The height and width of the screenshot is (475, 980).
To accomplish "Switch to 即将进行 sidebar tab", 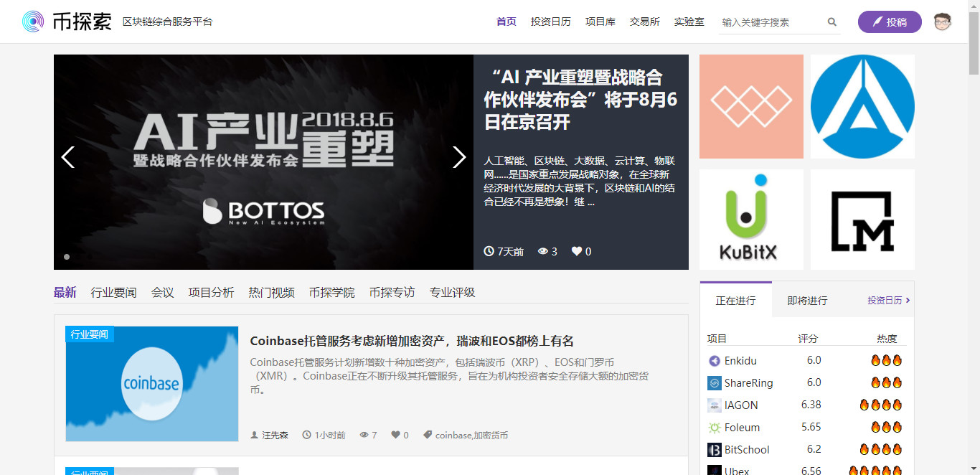I will click(807, 300).
